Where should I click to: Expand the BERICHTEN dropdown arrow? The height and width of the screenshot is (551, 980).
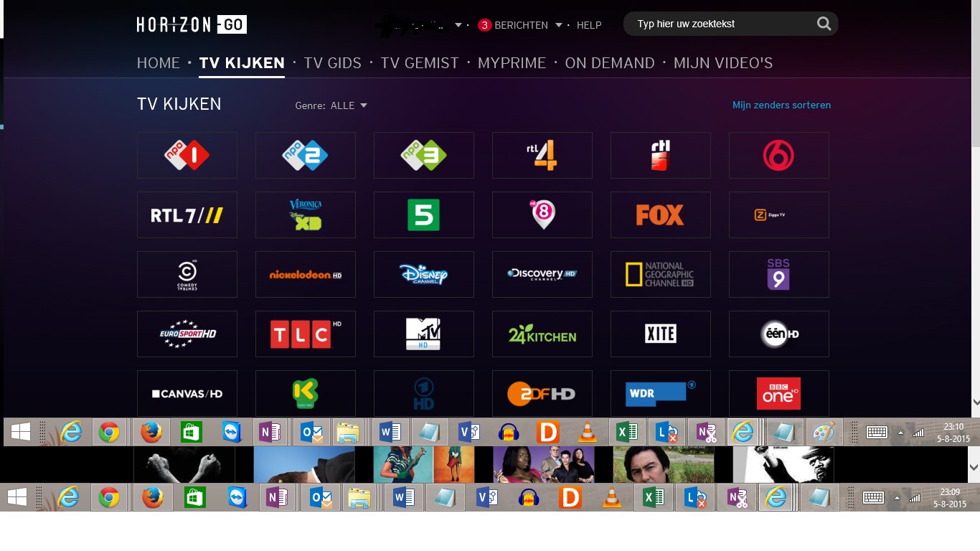coord(557,24)
